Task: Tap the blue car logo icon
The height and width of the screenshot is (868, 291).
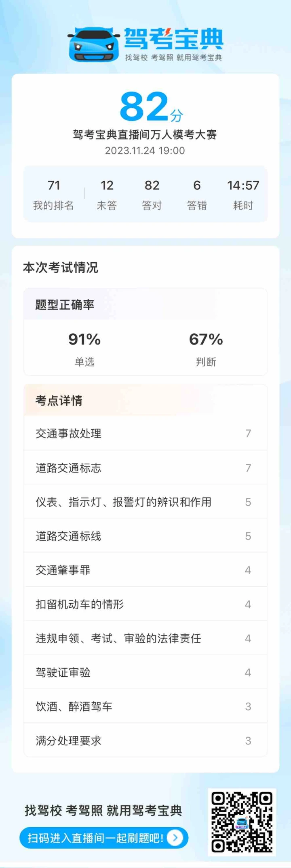Action: click(x=94, y=45)
